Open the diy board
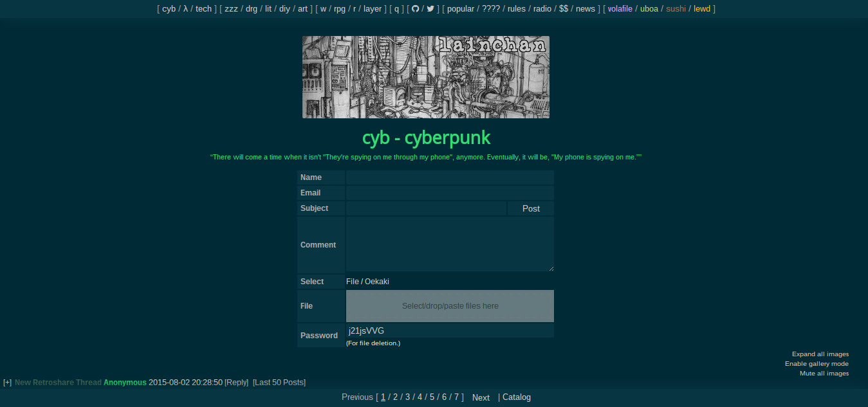Image resolution: width=868 pixels, height=407 pixels. [x=284, y=8]
